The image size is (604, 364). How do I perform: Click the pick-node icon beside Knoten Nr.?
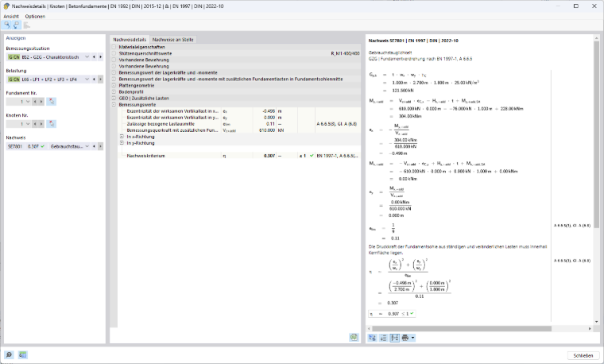pyautogui.click(x=51, y=124)
